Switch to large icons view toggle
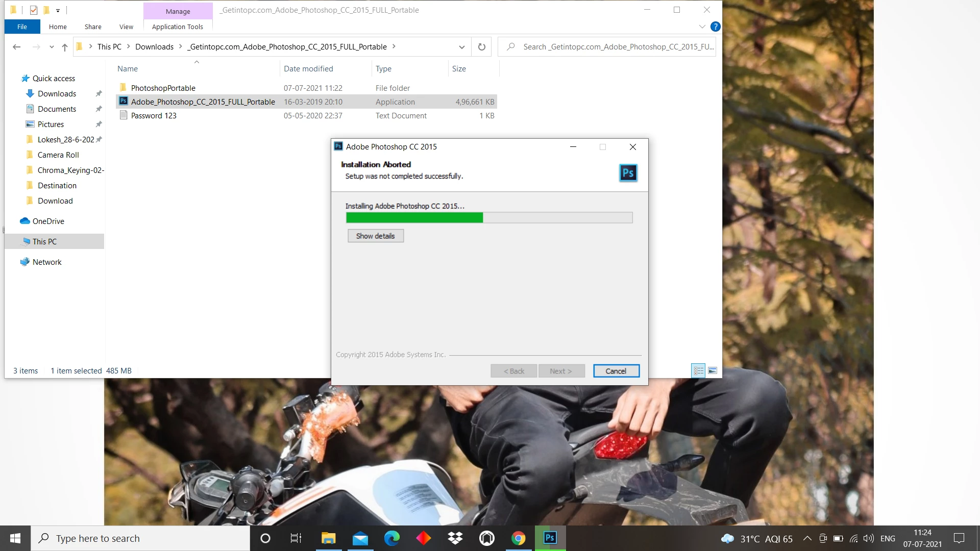Image resolution: width=980 pixels, height=551 pixels. tap(713, 371)
